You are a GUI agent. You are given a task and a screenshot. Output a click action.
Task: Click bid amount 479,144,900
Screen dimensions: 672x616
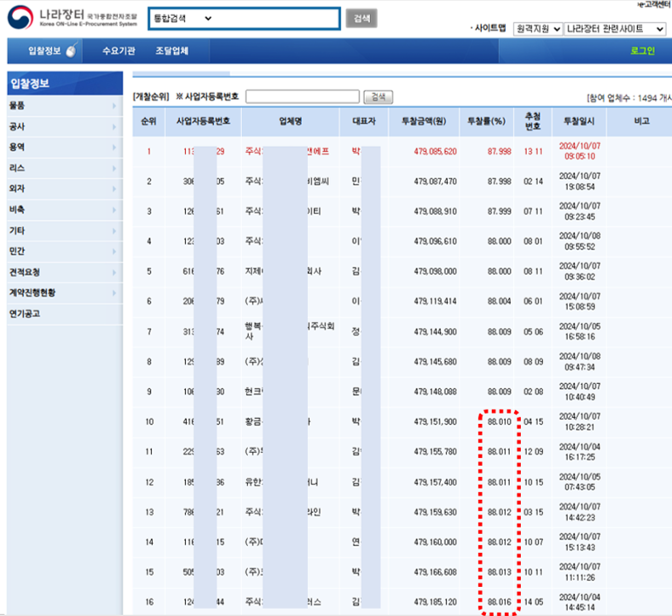(436, 332)
